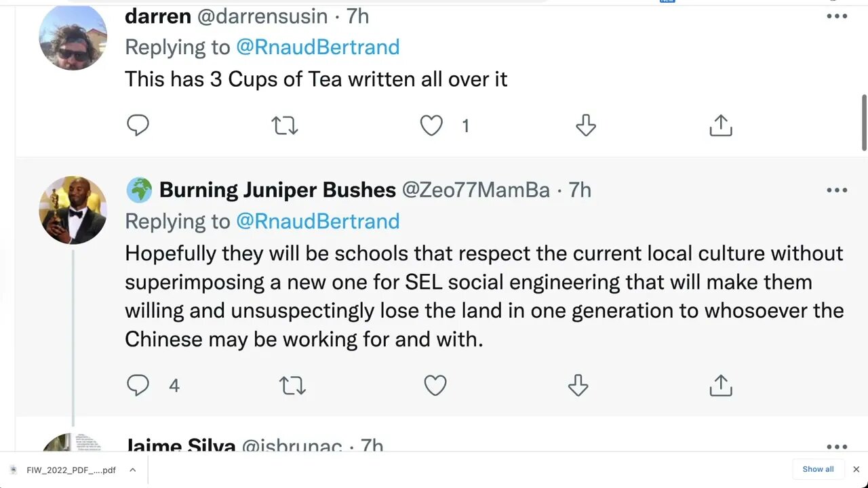Like Burning Juniper Bushes tweet
The width and height of the screenshot is (868, 488).
click(435, 385)
